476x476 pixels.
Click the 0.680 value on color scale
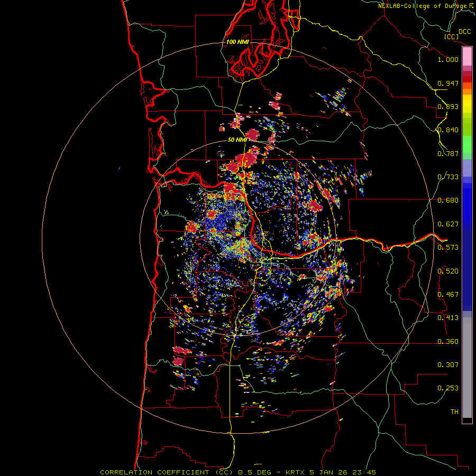(448, 200)
